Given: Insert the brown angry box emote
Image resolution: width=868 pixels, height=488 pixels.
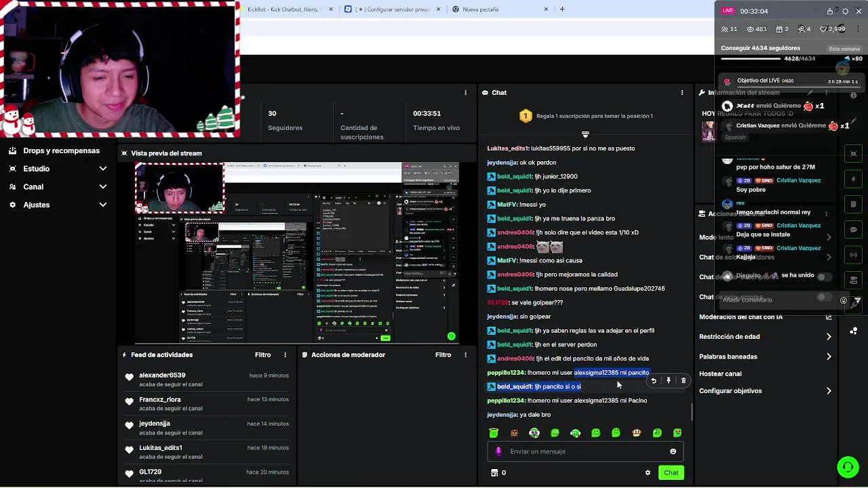Looking at the screenshot, I should [514, 433].
